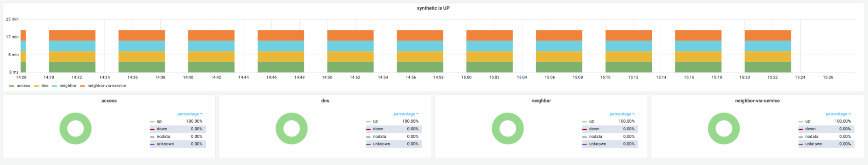This screenshot has width=868, height=165.
Task: Select 'unknown' legend row in dns panel
Action: tap(394, 144)
